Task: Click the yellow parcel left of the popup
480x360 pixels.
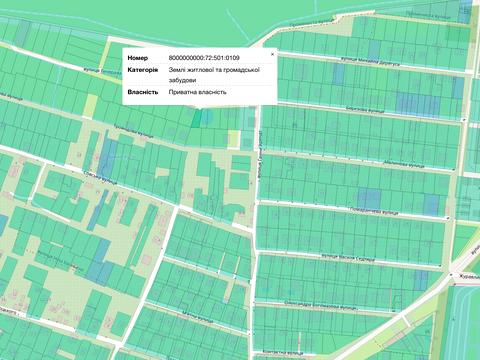Action: click(90, 106)
